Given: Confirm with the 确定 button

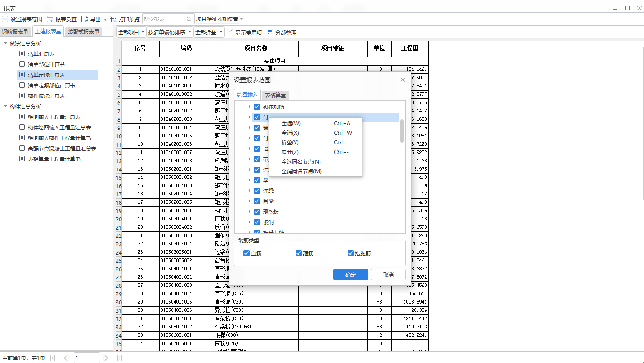Looking at the screenshot, I should (x=351, y=275).
